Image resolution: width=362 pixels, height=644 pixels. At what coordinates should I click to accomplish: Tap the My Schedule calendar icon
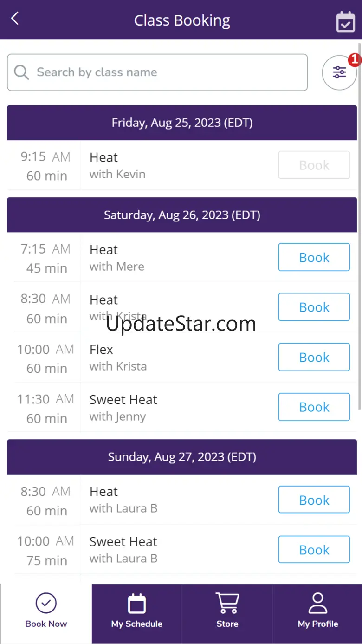pos(136,604)
